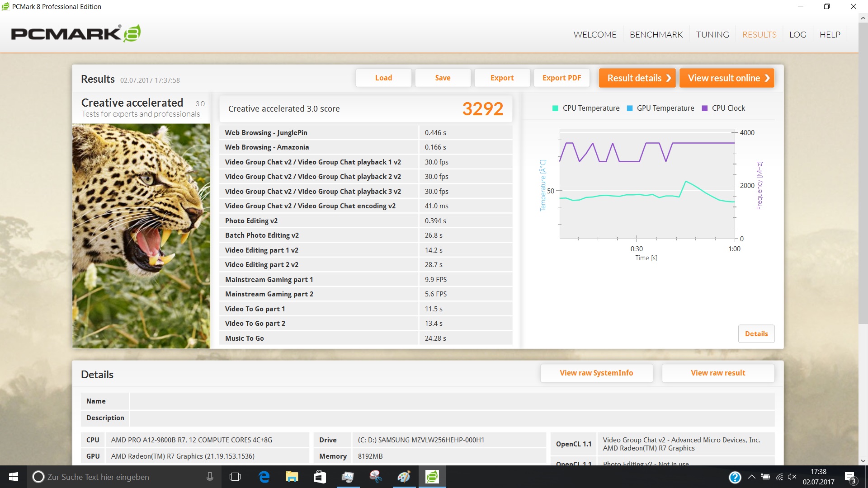Viewport: 868px width, 488px height.
Task: Open Microsoft Edge from taskbar
Action: (264, 477)
